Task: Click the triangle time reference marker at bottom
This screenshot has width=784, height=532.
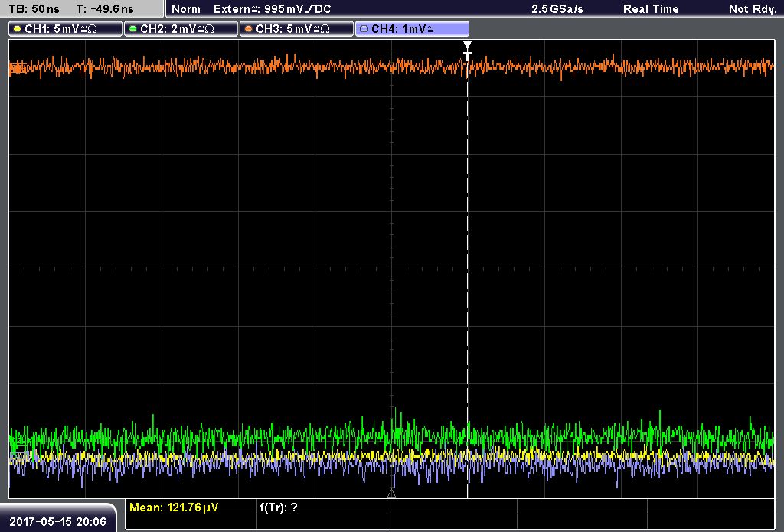Action: click(x=391, y=494)
